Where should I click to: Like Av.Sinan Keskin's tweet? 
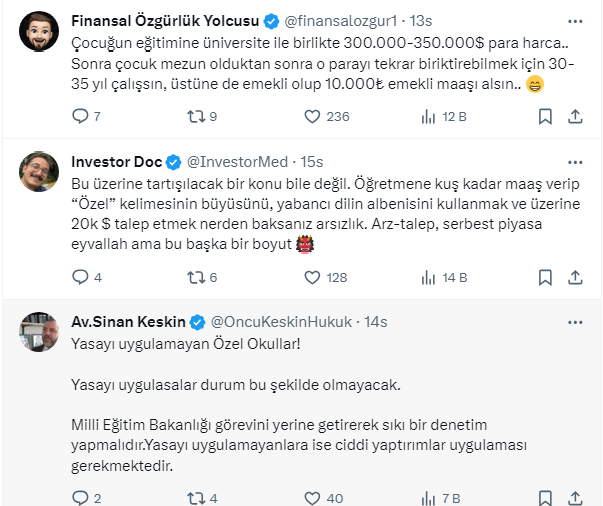[x=310, y=497]
